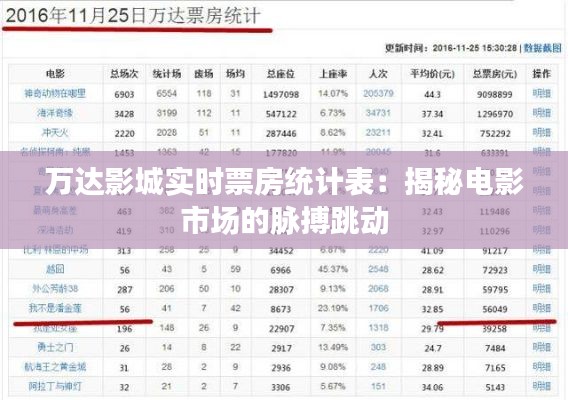Click the 操作 column header
568x400 pixels.
(x=542, y=74)
